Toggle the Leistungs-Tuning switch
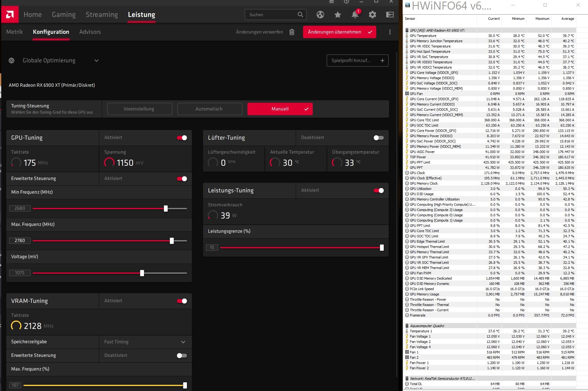Viewport: 588px width, 391px height. click(379, 191)
